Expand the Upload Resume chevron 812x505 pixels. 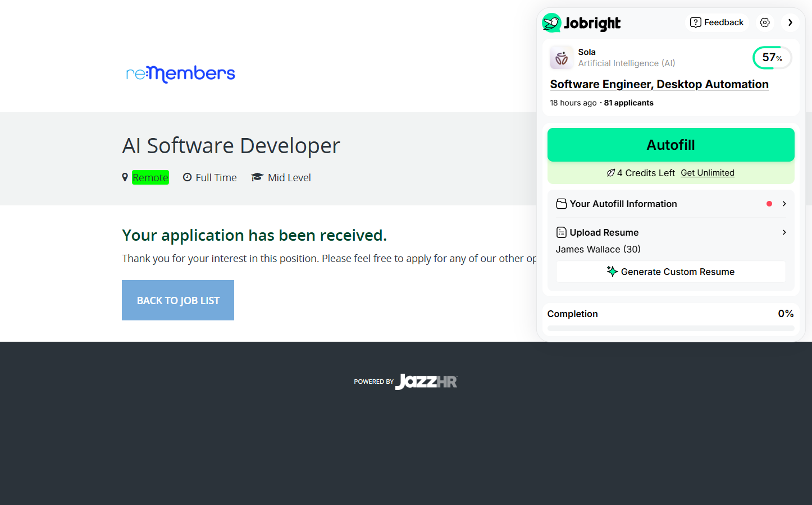pyautogui.click(x=784, y=232)
